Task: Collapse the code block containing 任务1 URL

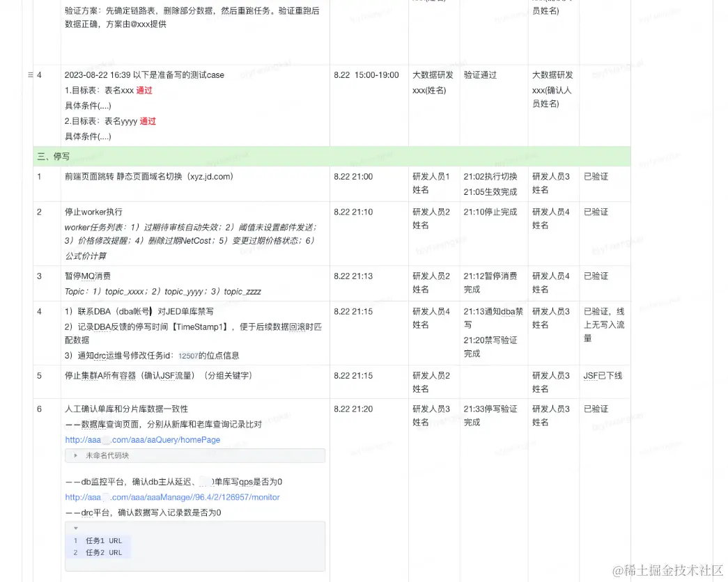Action: (76, 528)
